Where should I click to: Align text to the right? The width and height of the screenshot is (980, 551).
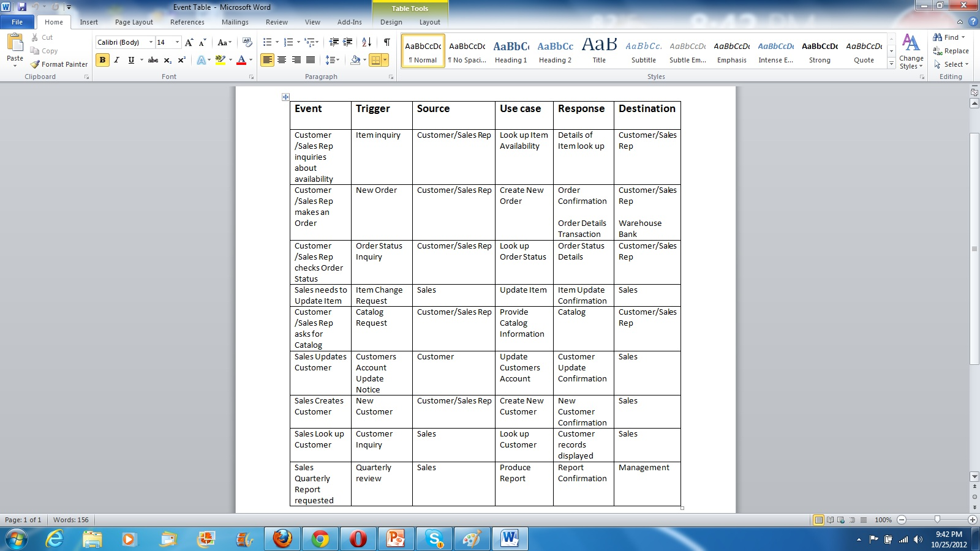pos(296,60)
